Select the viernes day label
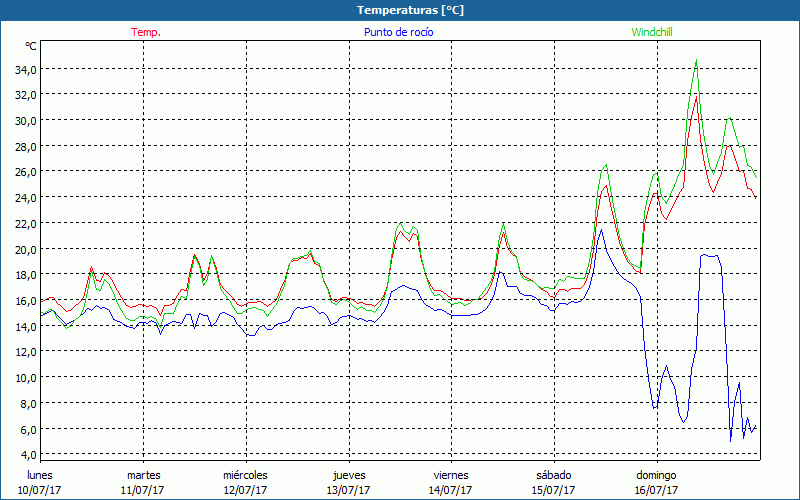This screenshot has width=800, height=500. [x=451, y=475]
